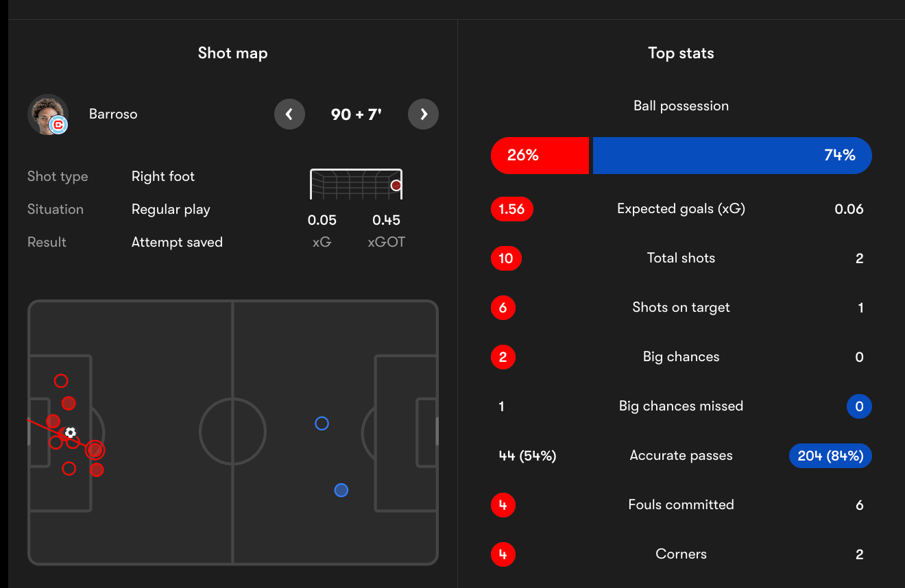Go to the previous shot
The height and width of the screenshot is (588, 905).
tap(289, 114)
